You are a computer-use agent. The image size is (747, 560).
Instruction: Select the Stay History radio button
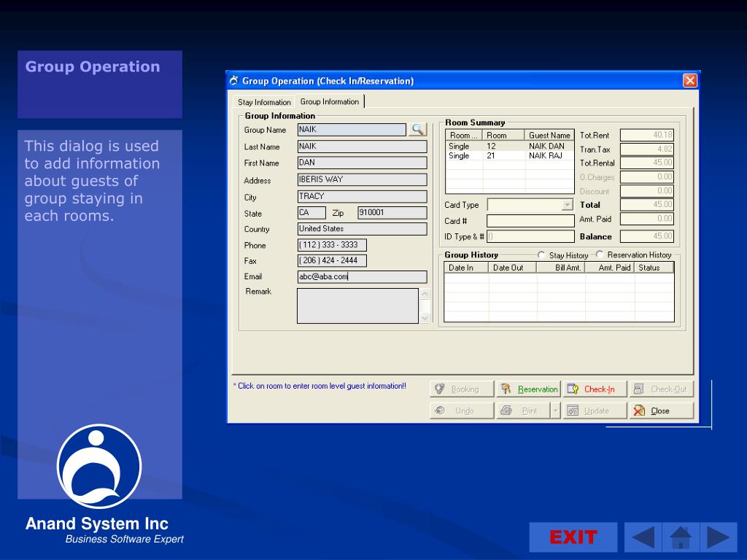[541, 255]
